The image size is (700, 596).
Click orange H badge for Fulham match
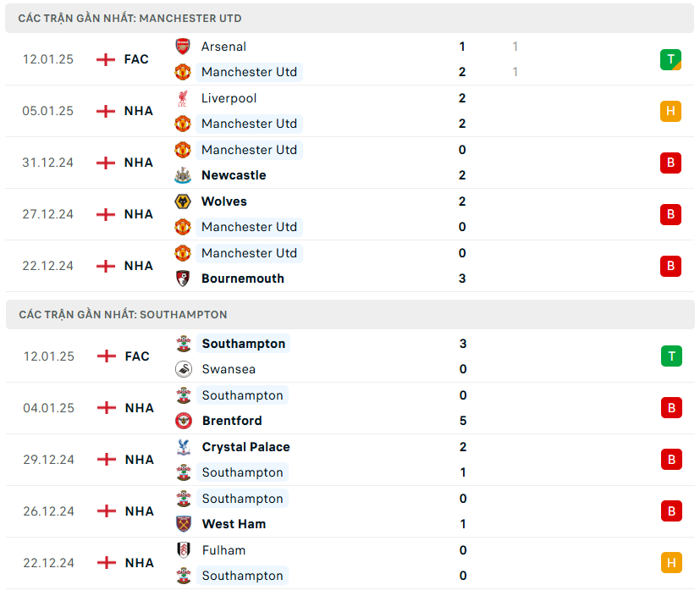(671, 563)
